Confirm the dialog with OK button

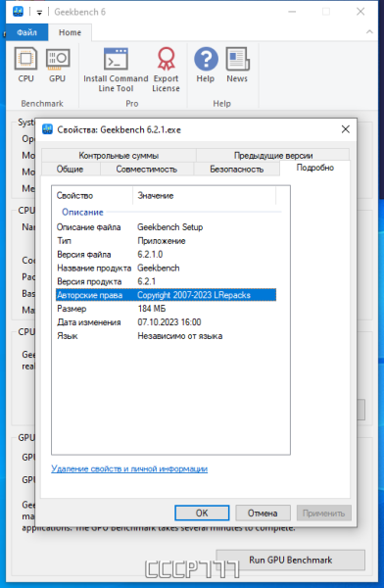tap(202, 513)
